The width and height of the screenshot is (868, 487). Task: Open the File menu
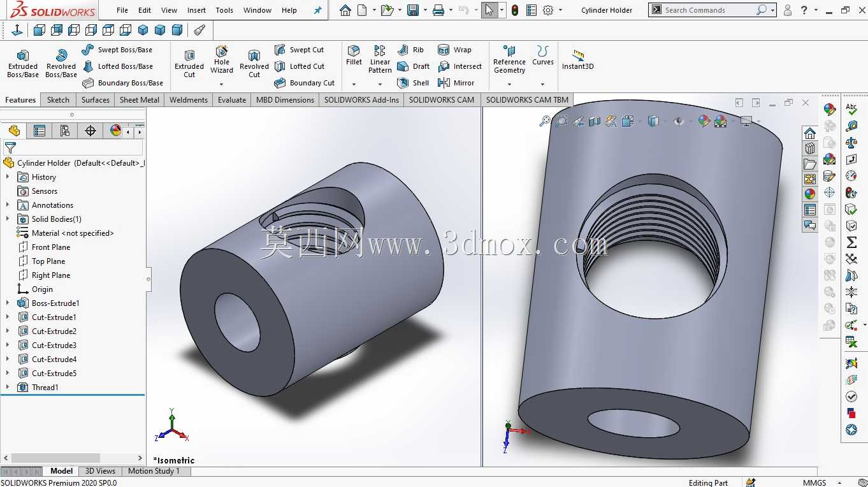[x=122, y=10]
